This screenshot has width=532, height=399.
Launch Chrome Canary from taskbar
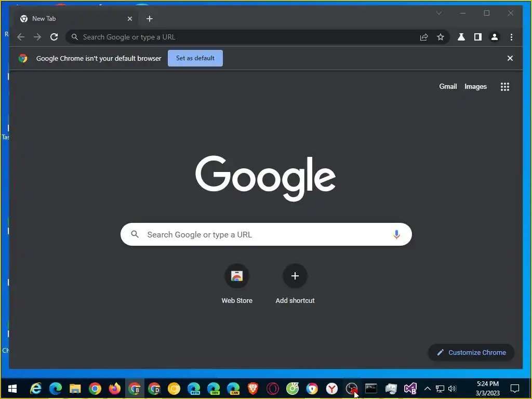click(174, 389)
